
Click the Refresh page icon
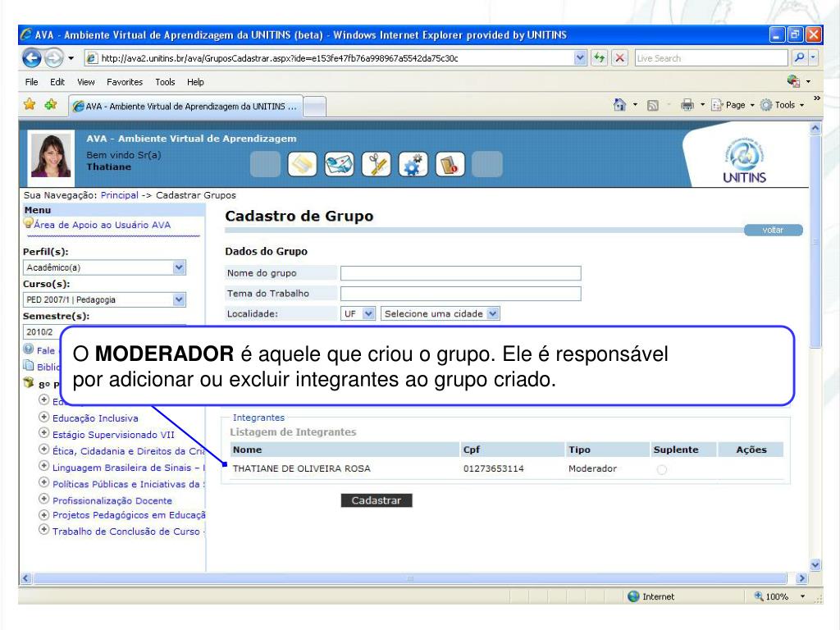[x=599, y=58]
